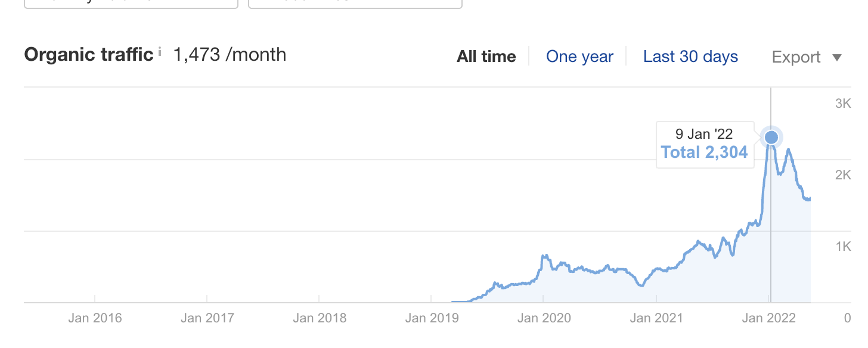The image size is (868, 348).
Task: Click the Jan 2020 axis label
Action: pos(544,318)
